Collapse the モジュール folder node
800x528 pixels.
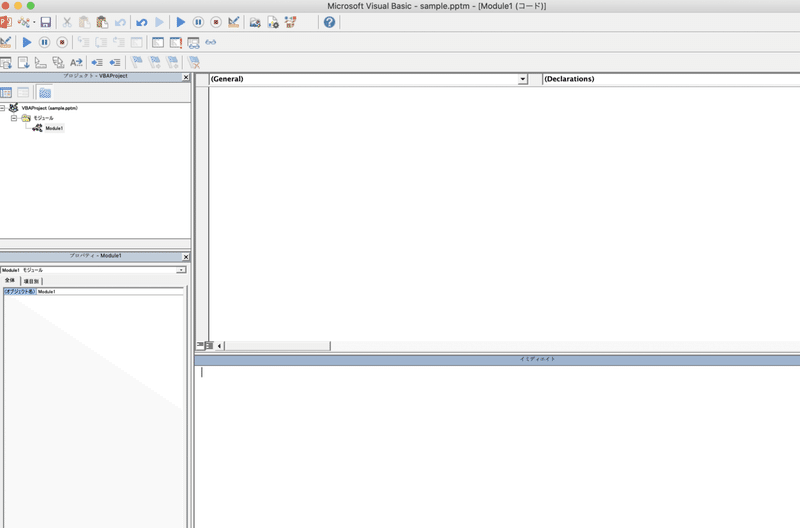point(14,118)
